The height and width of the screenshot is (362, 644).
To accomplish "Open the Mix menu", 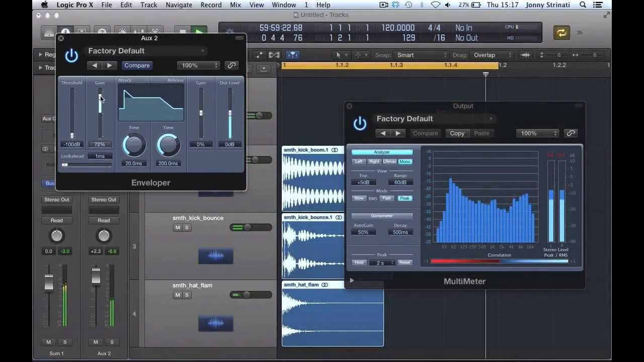I will (x=235, y=5).
